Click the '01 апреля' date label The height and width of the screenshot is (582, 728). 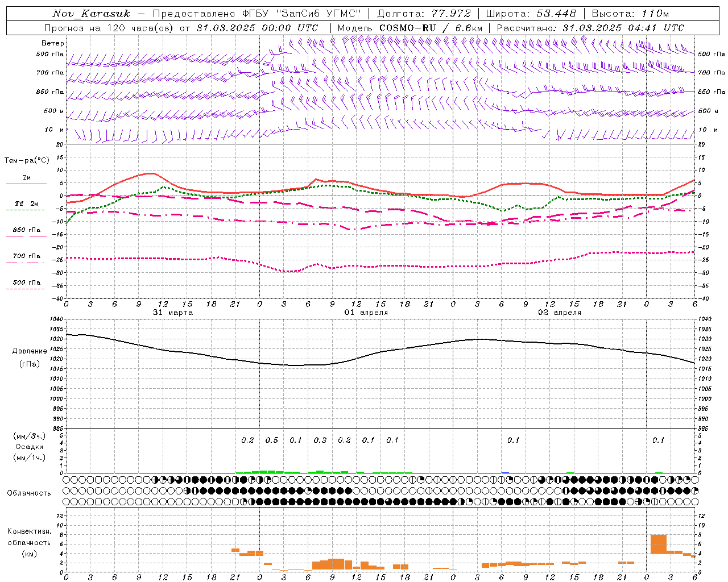coord(366,313)
